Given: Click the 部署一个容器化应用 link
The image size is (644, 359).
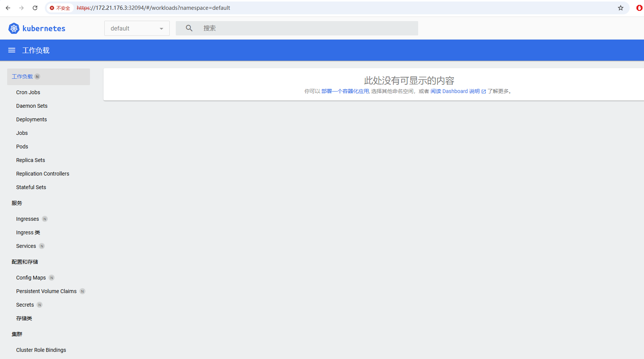Looking at the screenshot, I should (x=344, y=91).
